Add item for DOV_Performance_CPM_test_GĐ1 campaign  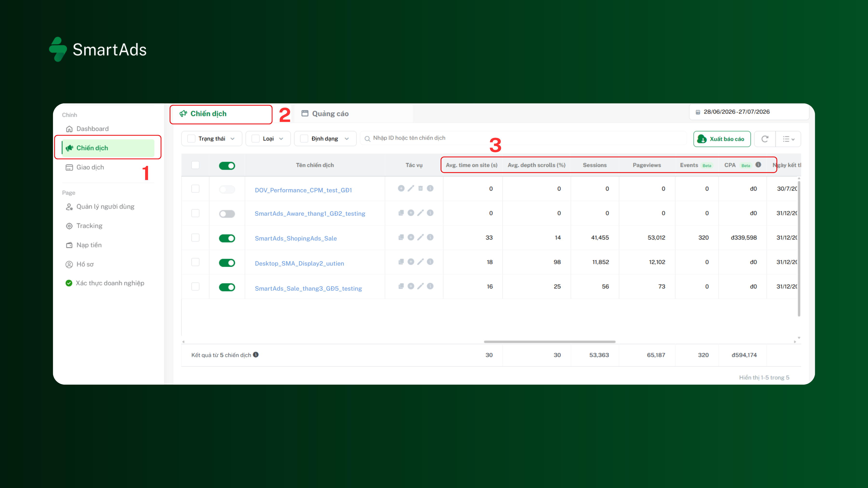[401, 188]
